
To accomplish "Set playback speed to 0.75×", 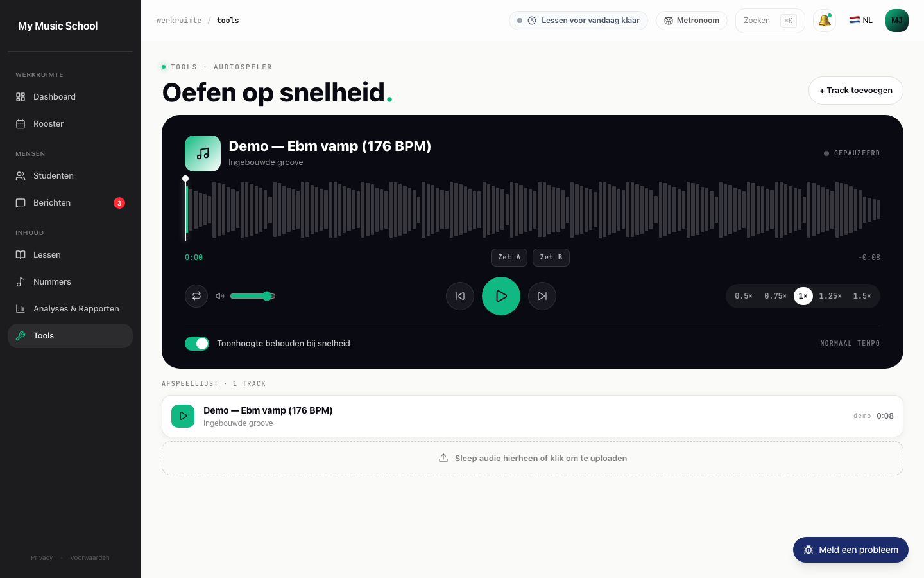I will click(776, 296).
